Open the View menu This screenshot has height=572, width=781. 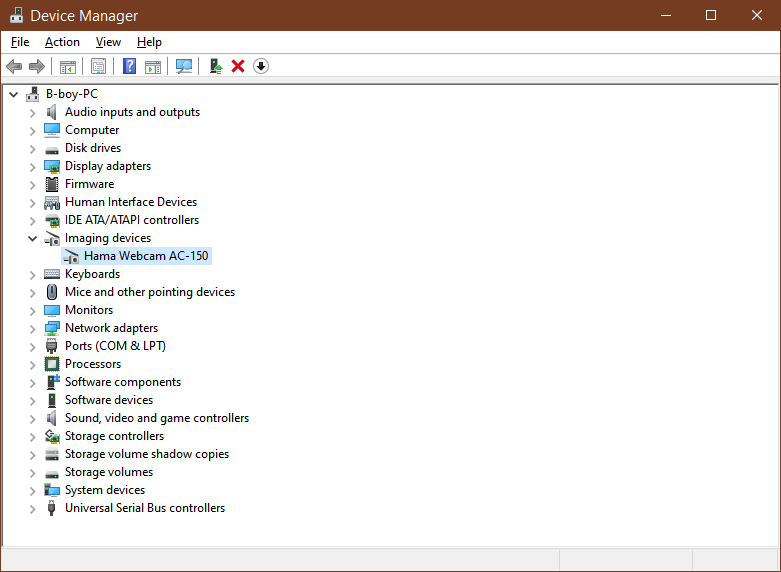[x=108, y=42]
